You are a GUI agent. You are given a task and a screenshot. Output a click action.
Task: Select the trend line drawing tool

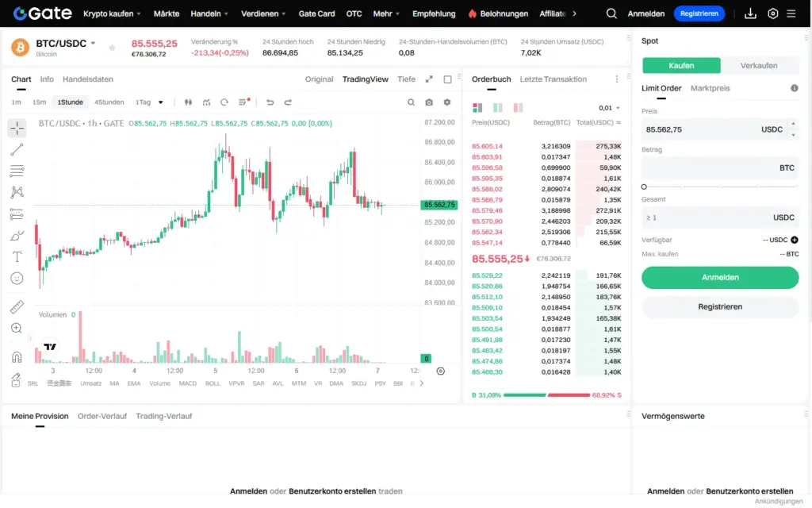coord(17,150)
